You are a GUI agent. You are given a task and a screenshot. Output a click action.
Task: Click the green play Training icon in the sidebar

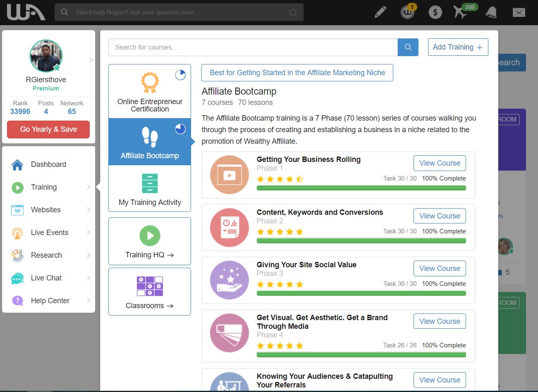click(x=17, y=188)
